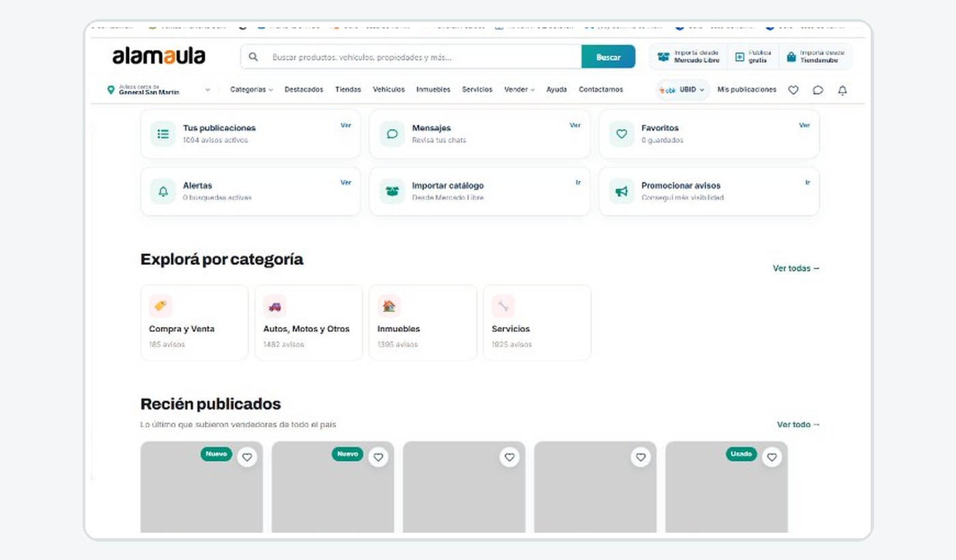The image size is (956, 560).
Task: Open the Autos, Motos y Otros category label
Action: click(307, 329)
